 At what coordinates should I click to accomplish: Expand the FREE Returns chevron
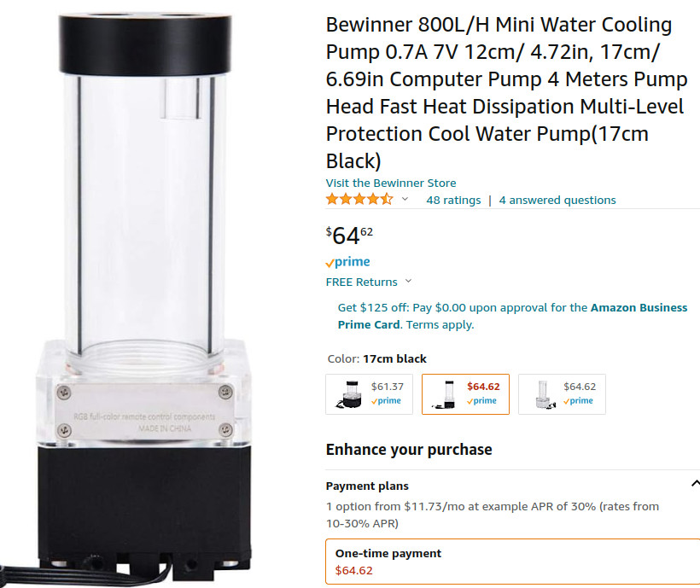point(408,281)
